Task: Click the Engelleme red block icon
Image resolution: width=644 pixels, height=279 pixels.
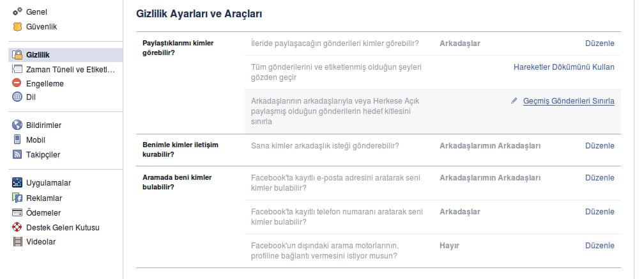Action: [x=17, y=83]
